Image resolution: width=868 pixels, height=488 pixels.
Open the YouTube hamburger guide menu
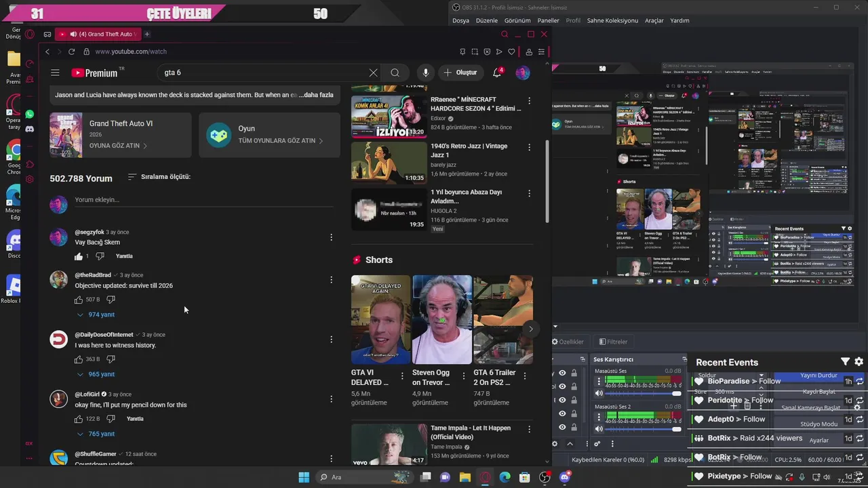click(x=55, y=73)
